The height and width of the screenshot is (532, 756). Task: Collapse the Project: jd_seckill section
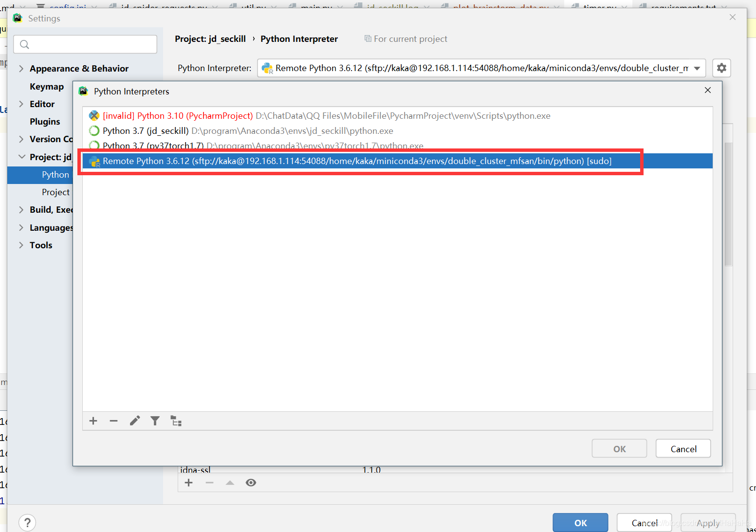pyautogui.click(x=21, y=157)
